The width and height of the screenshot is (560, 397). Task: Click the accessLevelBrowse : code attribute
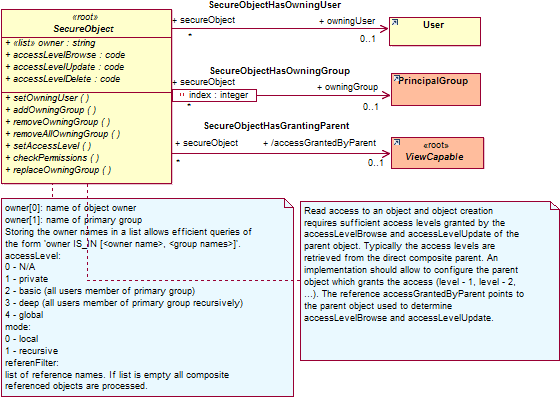(65, 55)
